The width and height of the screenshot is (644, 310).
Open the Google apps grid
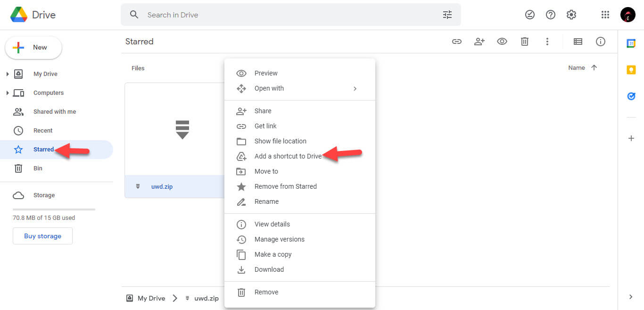click(x=605, y=15)
